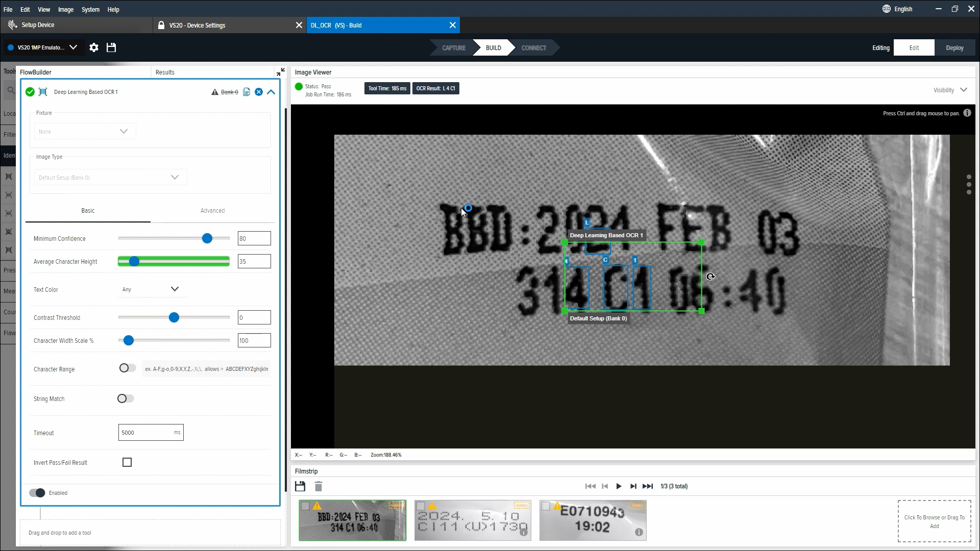Click Minimum Confidence slider handle
980x551 pixels.
[207, 238]
